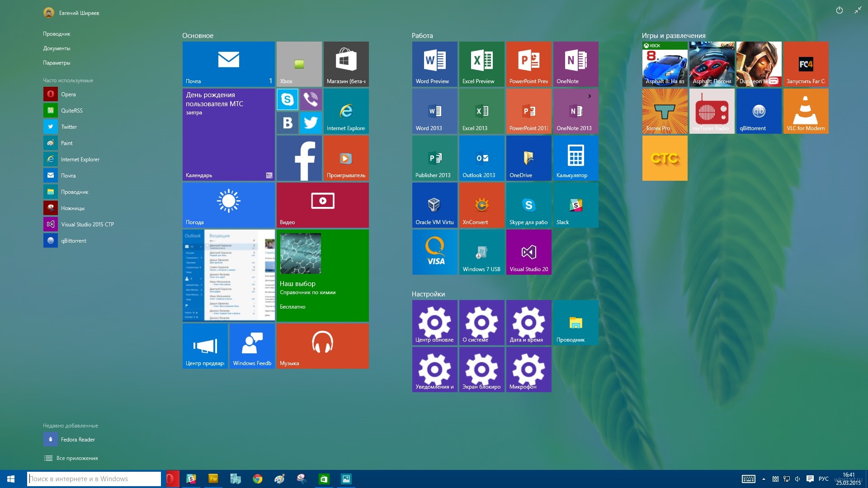
Task: Open Проводник from the top-left menu
Action: 57,34
